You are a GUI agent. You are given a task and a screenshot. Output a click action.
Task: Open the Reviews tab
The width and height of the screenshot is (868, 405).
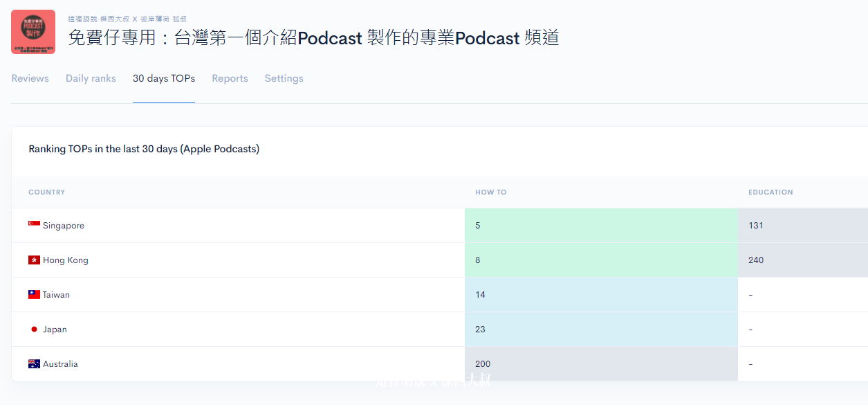(x=30, y=78)
